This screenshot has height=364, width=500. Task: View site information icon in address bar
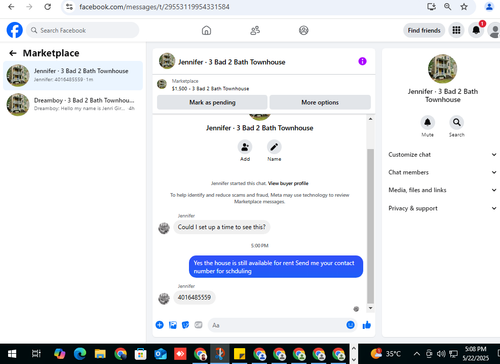(69, 7)
